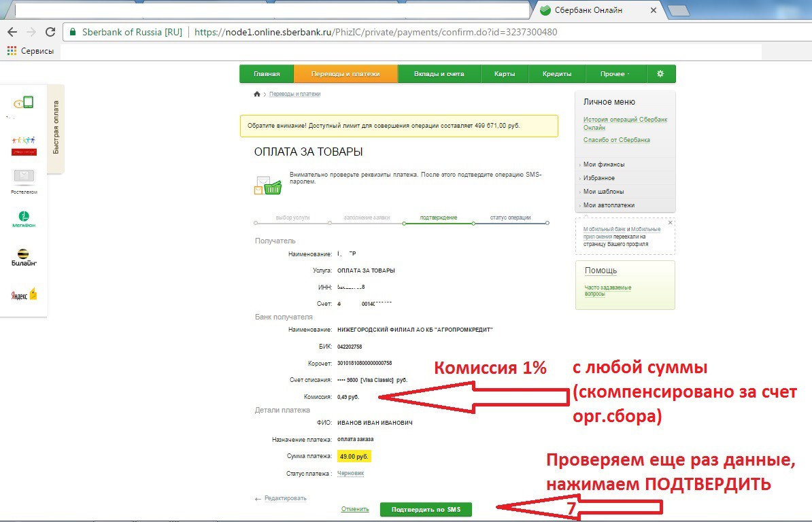Collapse the Быстрая оплата side tab
The height and width of the screenshot is (522, 812).
click(55, 128)
